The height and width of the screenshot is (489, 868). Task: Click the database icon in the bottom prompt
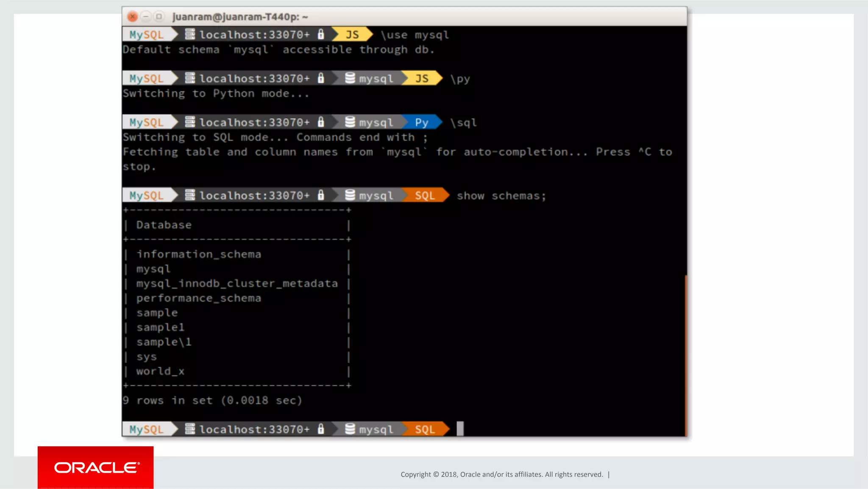coord(350,429)
